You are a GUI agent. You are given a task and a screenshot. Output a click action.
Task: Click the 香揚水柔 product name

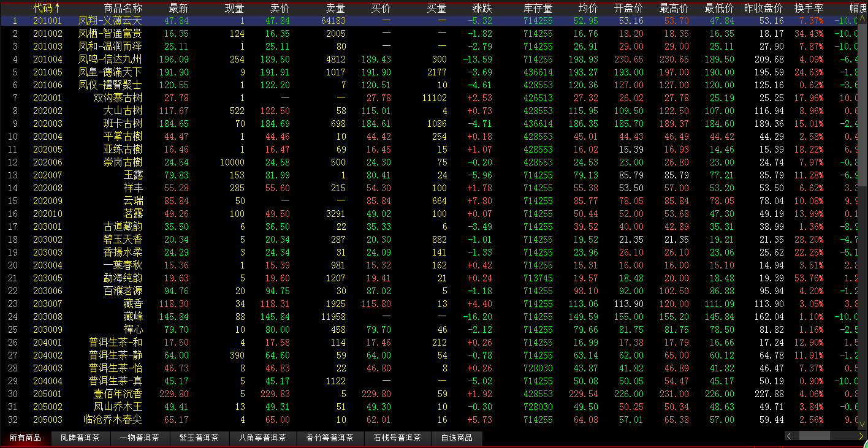pyautogui.click(x=123, y=252)
